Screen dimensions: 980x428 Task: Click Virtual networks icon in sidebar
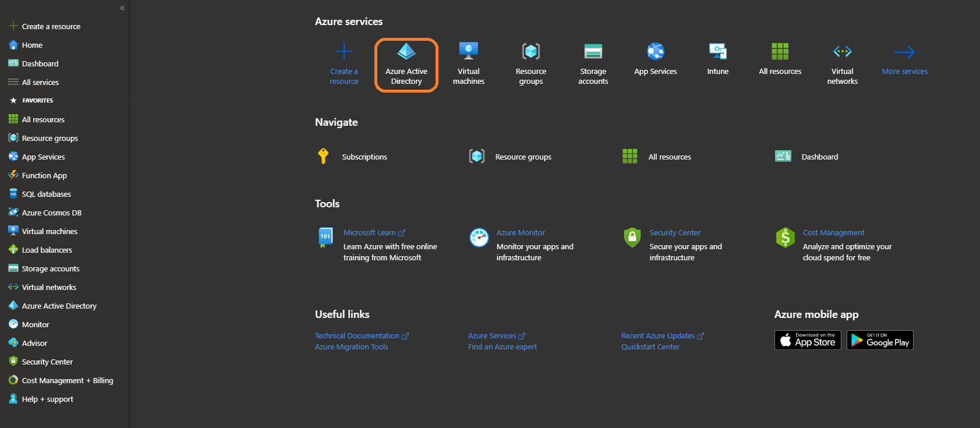point(13,286)
